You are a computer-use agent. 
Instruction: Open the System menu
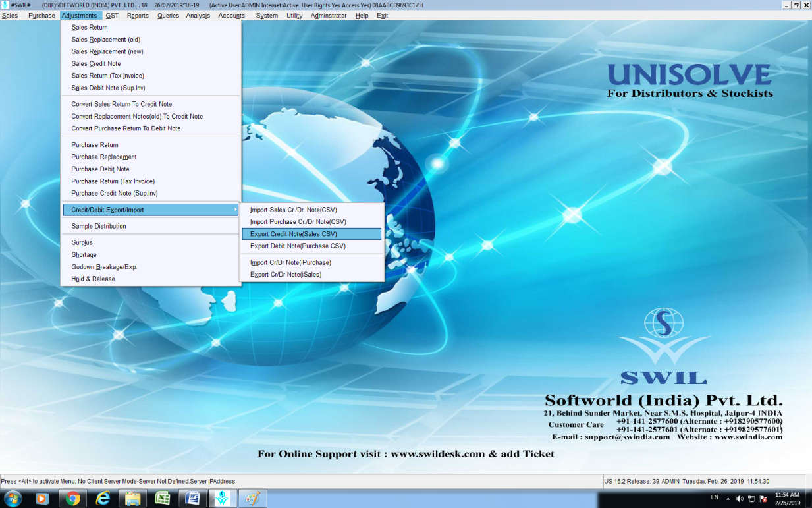[x=267, y=16]
